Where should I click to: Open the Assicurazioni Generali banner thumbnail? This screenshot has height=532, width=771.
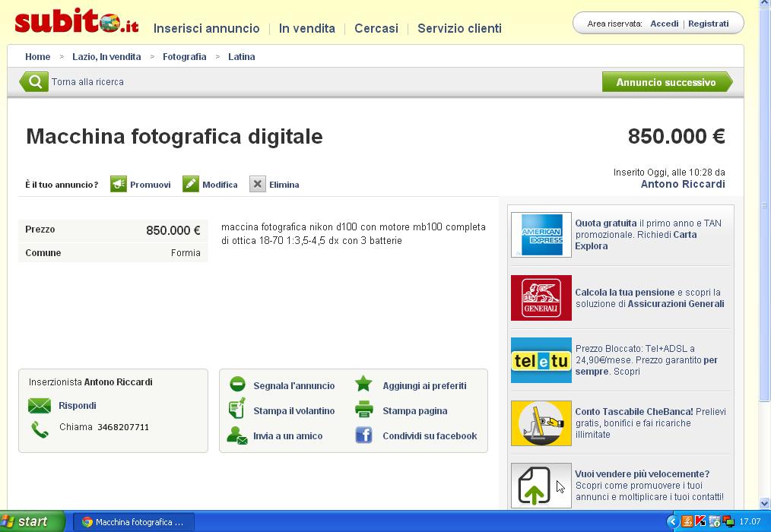coord(540,297)
